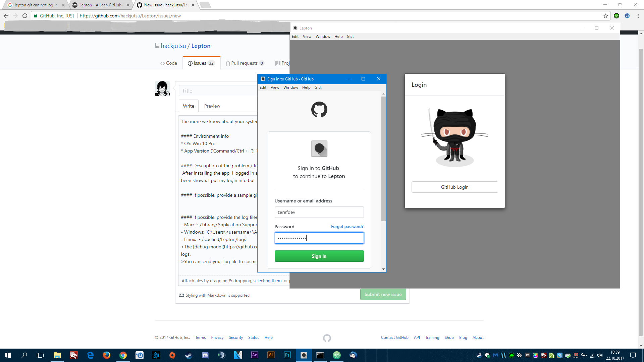The width and height of the screenshot is (644, 362).
Task: Click the GitHub logo in the page footer
Action: pos(327,338)
